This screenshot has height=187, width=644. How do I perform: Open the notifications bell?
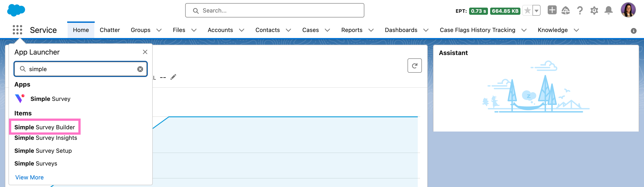click(608, 11)
